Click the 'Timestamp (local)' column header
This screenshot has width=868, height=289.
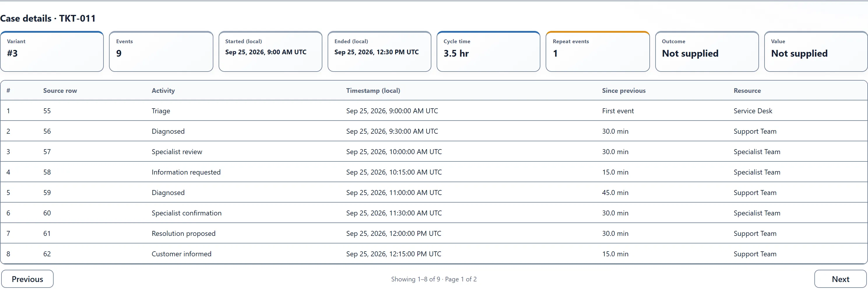(373, 90)
